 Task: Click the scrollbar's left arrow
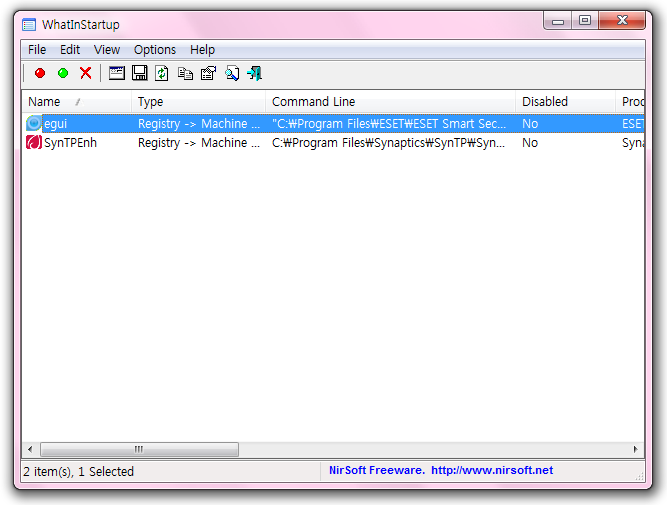click(30, 449)
